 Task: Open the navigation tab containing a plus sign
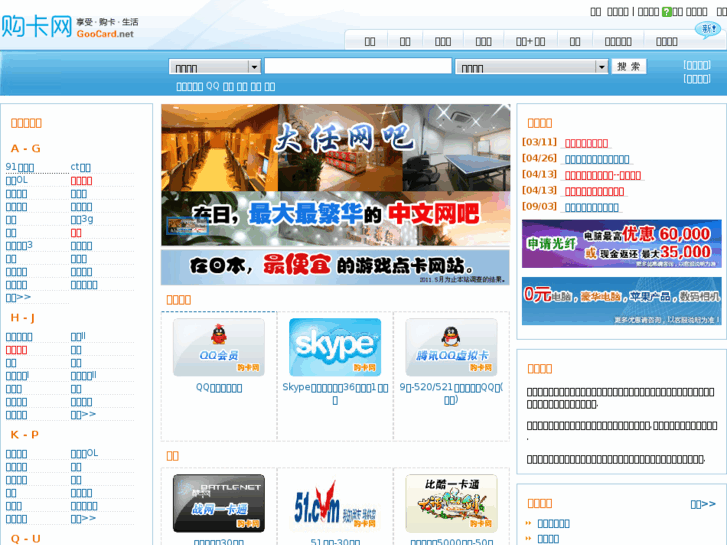click(530, 42)
